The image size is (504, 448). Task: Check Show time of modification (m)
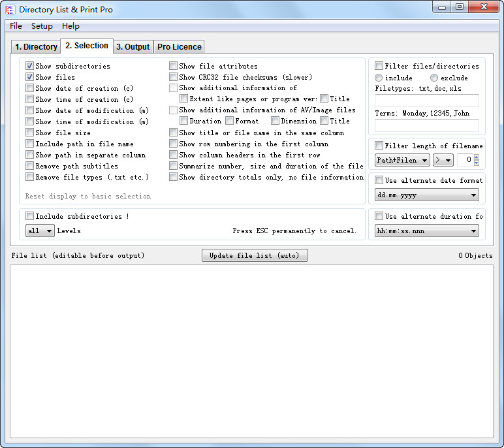coord(29,121)
